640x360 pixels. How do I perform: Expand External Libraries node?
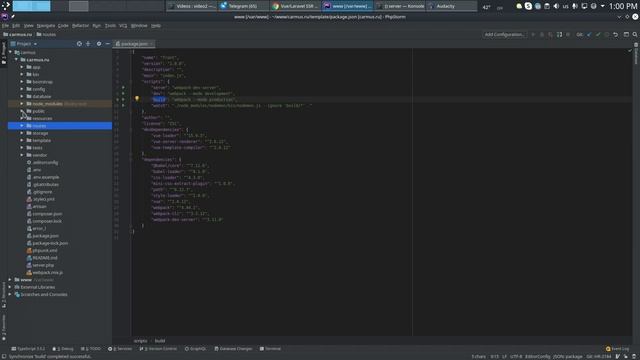tap(10, 287)
